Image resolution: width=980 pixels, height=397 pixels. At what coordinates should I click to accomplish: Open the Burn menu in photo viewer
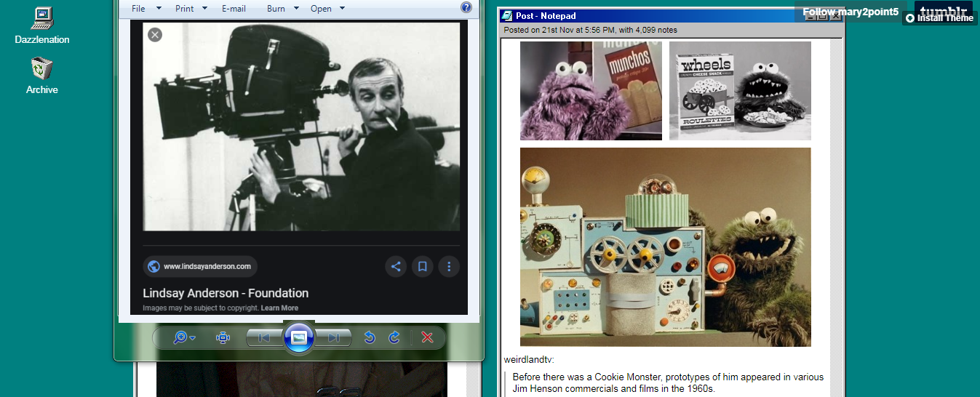(x=276, y=9)
